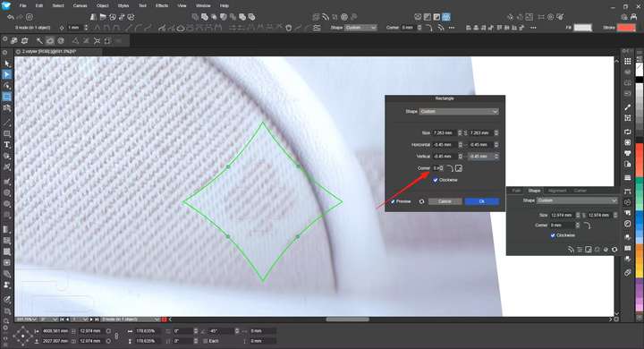The width and height of the screenshot is (644, 349).
Task: Toggle Clockwise checkbox in Rectangle dialog
Action: pyautogui.click(x=436, y=180)
